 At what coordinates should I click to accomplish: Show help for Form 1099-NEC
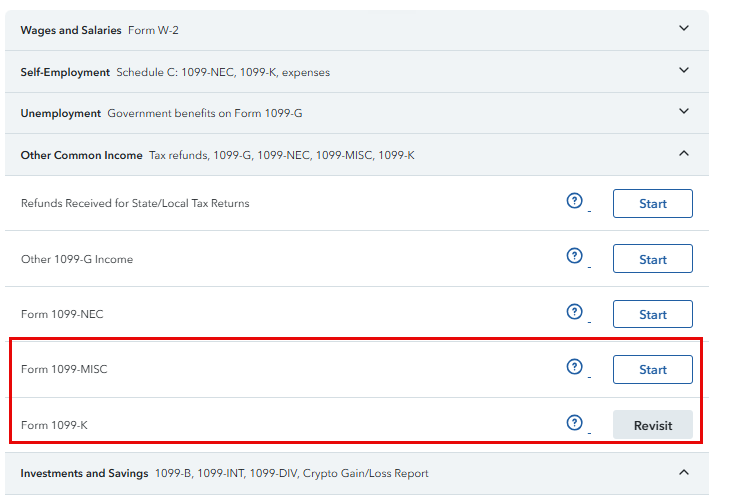(x=574, y=312)
